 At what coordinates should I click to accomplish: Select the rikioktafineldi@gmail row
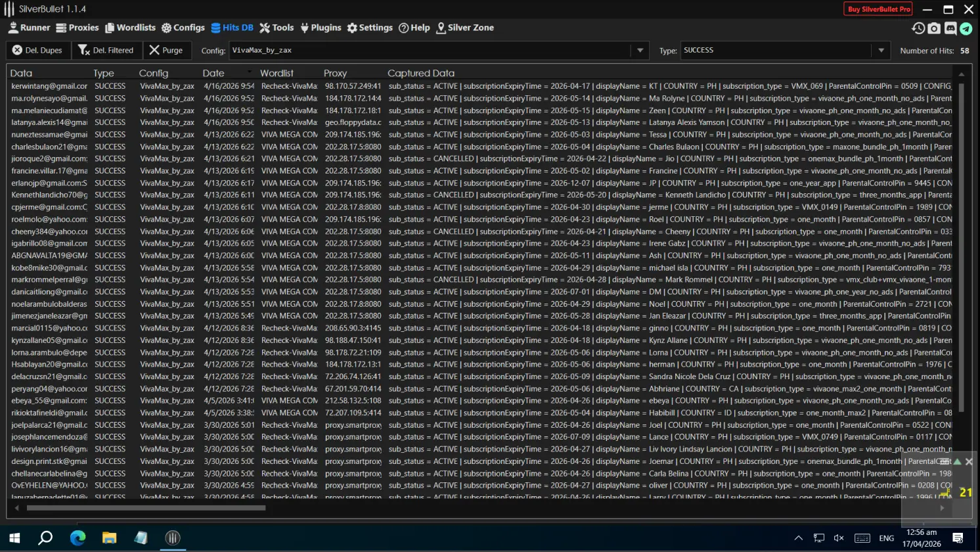tap(481, 413)
